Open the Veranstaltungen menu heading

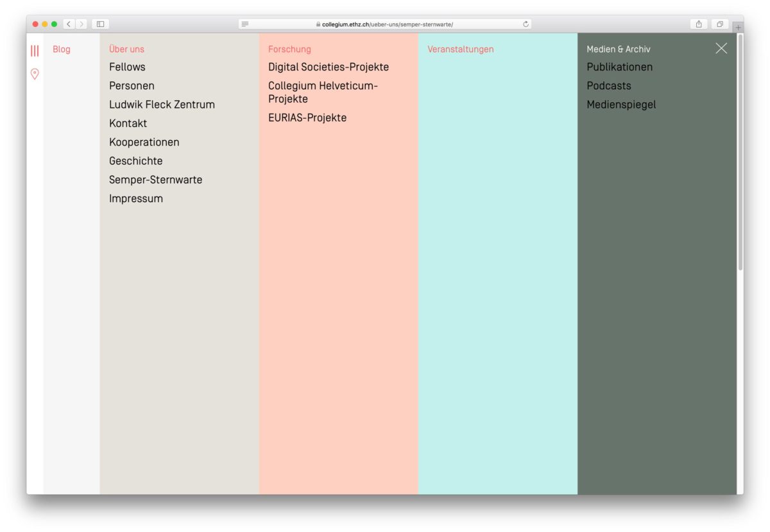pyautogui.click(x=460, y=49)
